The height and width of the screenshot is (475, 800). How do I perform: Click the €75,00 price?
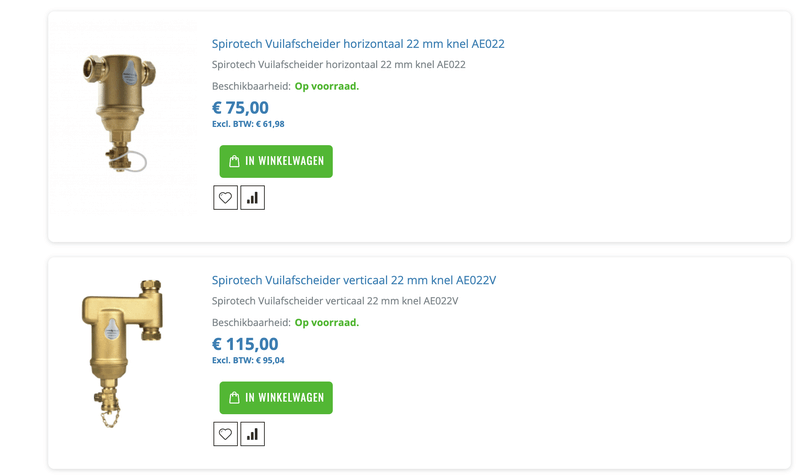pos(240,107)
